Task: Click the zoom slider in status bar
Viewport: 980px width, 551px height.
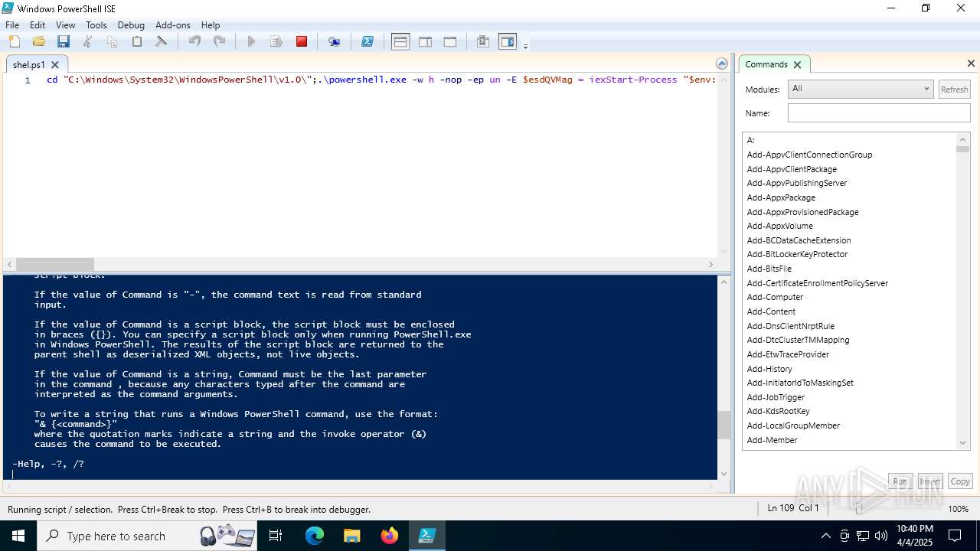Action: pos(858,509)
